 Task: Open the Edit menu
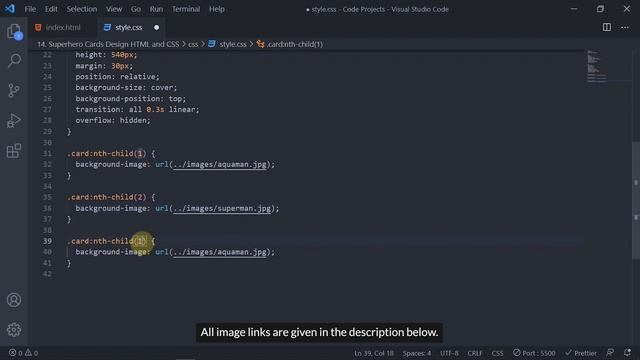[x=51, y=9]
